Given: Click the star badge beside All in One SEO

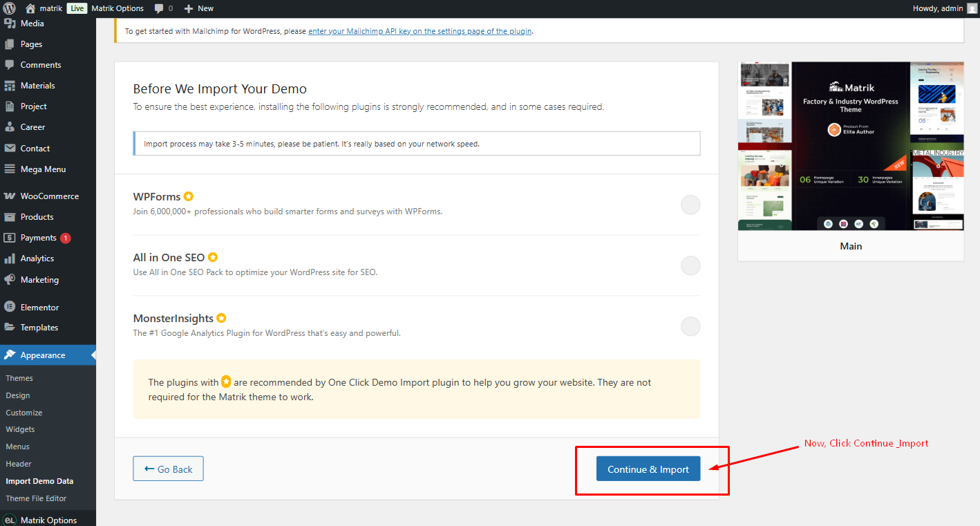Looking at the screenshot, I should 213,257.
